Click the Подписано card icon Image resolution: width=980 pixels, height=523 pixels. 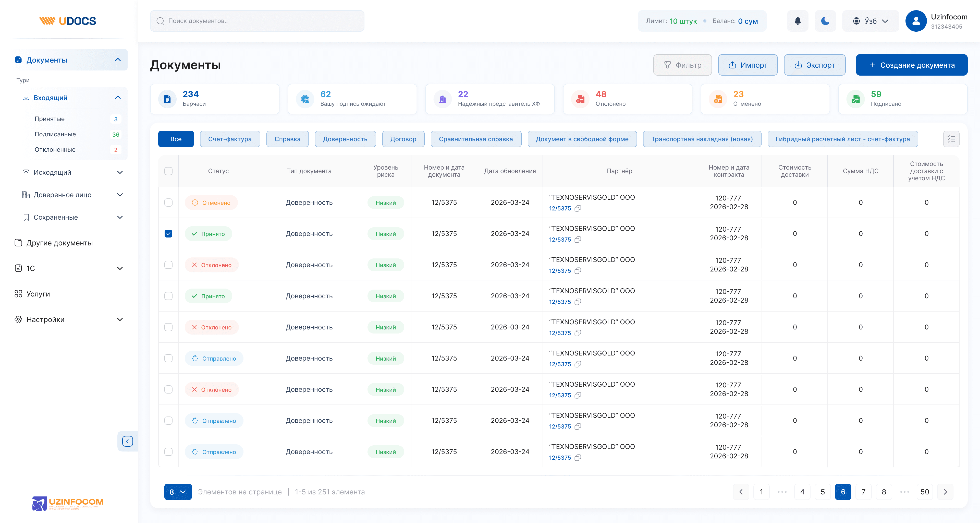[856, 99]
